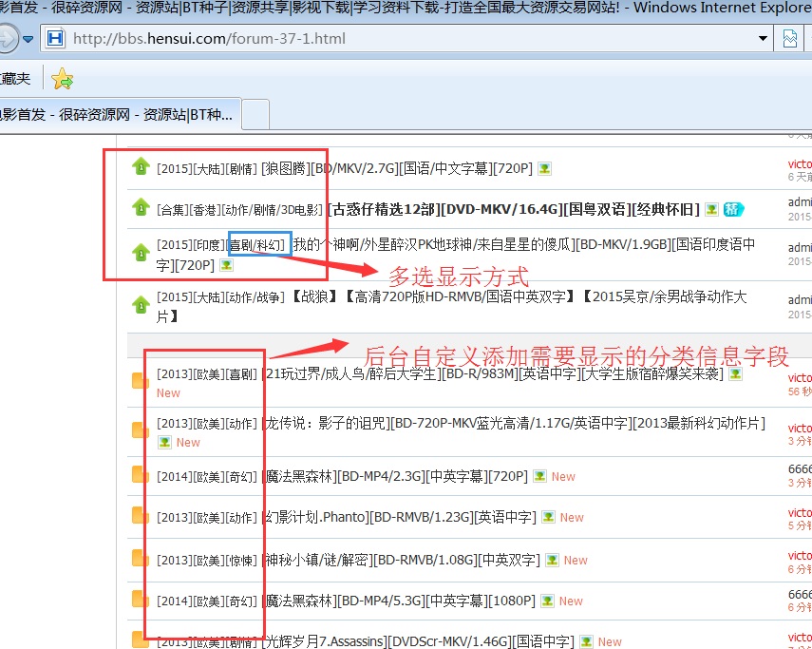Click New label under 21玩过界 thread
Screen dimensions: 812x649
pyautogui.click(x=168, y=393)
